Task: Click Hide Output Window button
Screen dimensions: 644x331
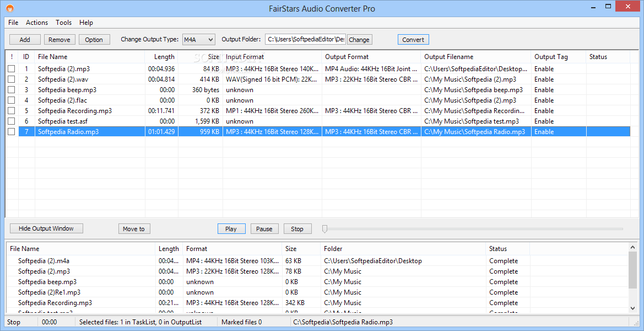Action: [x=46, y=228]
